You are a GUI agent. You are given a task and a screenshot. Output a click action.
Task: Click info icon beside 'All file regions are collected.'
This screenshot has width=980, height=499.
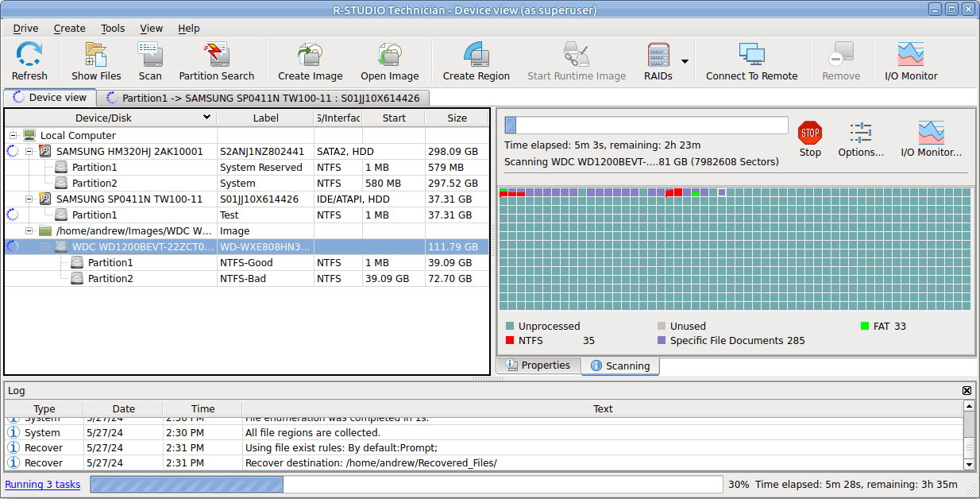[13, 432]
